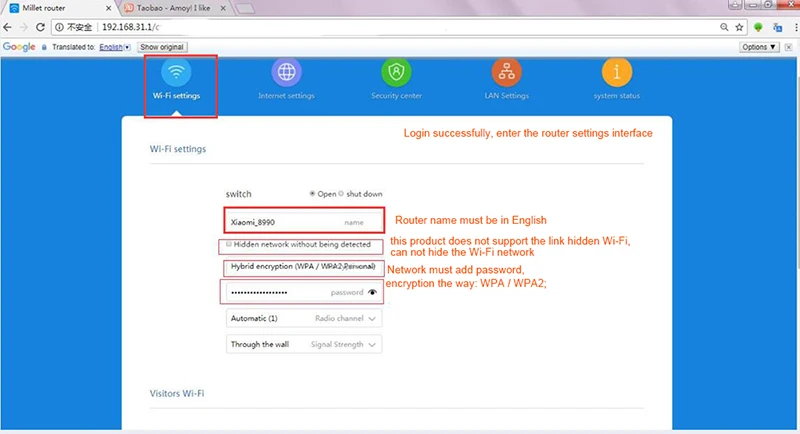Open the translate bar Options dropdown
Viewport: 800px width, 434px height.
759,47
